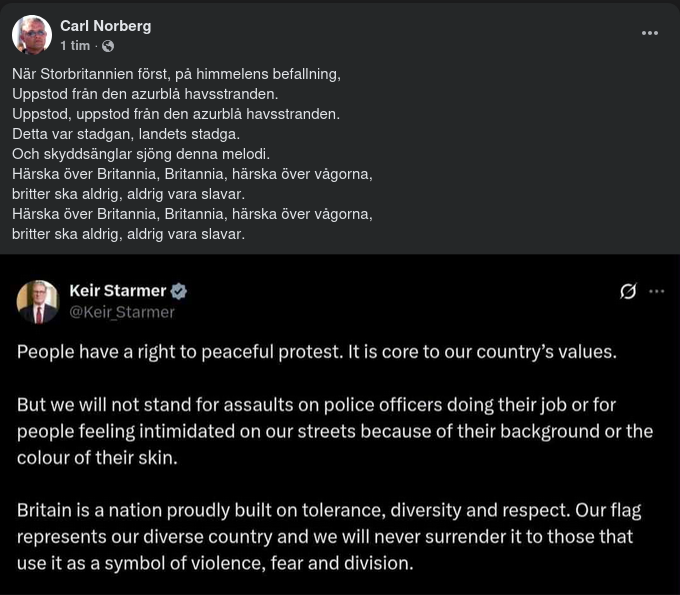
Task: Open the tweet's three-dot more menu
Action: [x=657, y=291]
